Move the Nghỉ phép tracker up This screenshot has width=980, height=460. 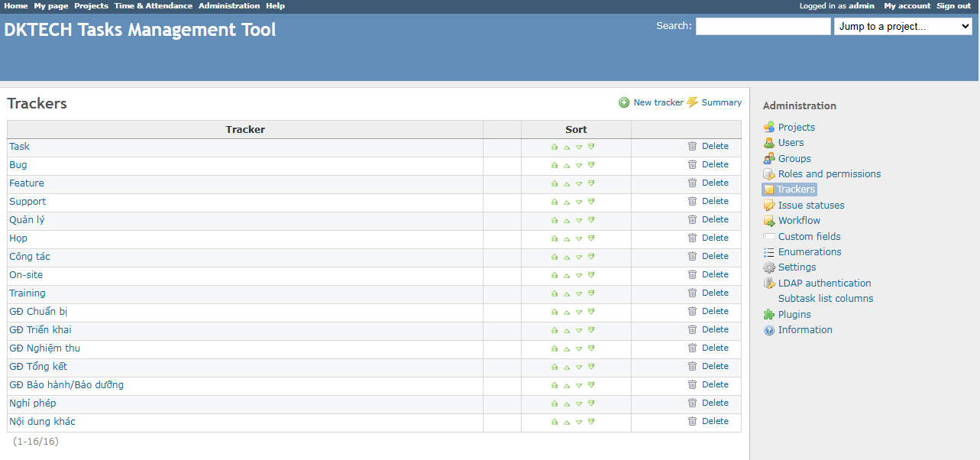click(x=567, y=403)
